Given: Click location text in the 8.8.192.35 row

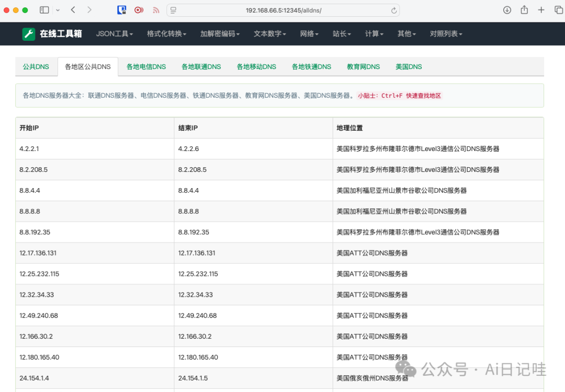Looking at the screenshot, I should pyautogui.click(x=418, y=232).
